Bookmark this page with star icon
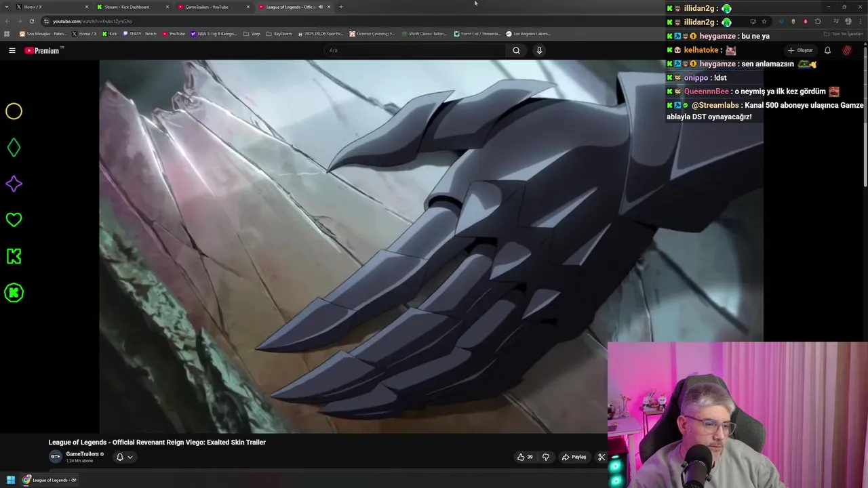Screen dimensions: 868x488 pos(764,21)
